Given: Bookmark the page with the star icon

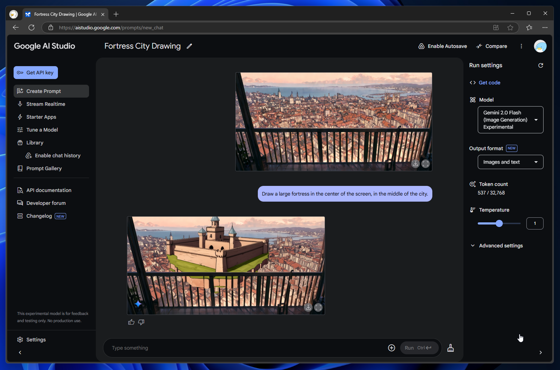Looking at the screenshot, I should pos(510,28).
